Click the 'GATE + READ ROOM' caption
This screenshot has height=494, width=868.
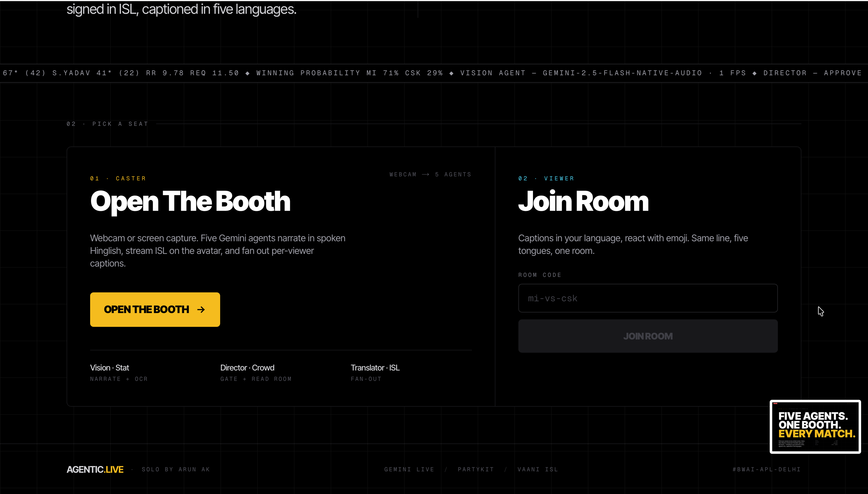256,379
